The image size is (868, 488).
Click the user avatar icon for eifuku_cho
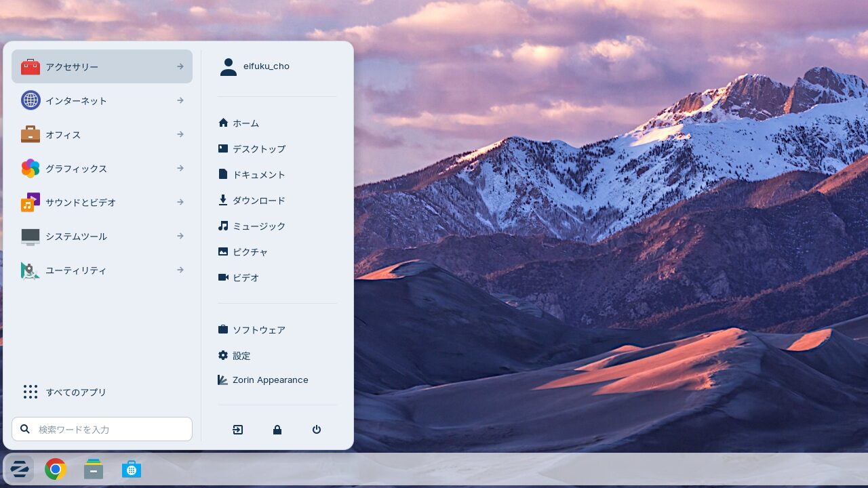coord(229,66)
